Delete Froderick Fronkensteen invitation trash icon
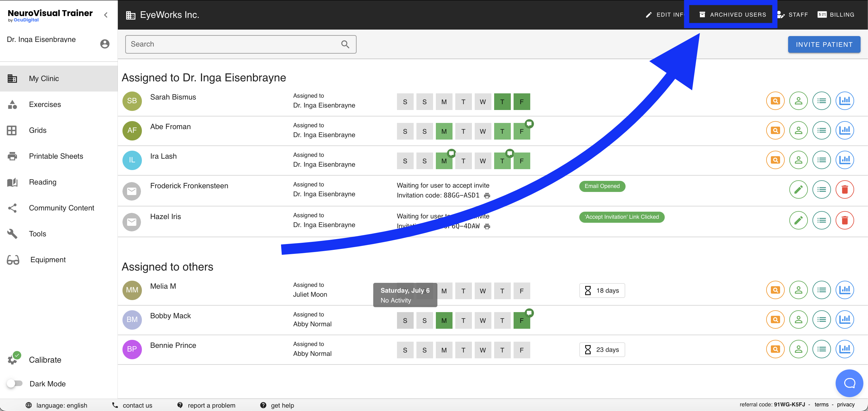 (845, 190)
